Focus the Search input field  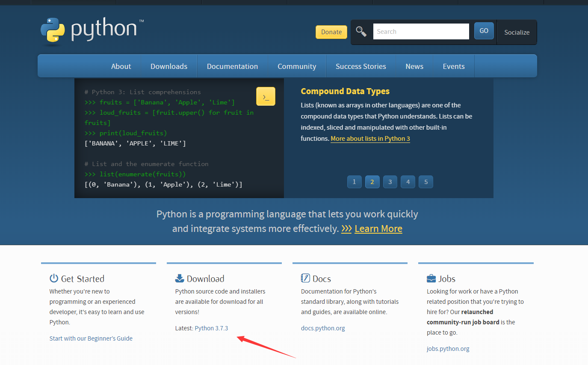click(421, 31)
